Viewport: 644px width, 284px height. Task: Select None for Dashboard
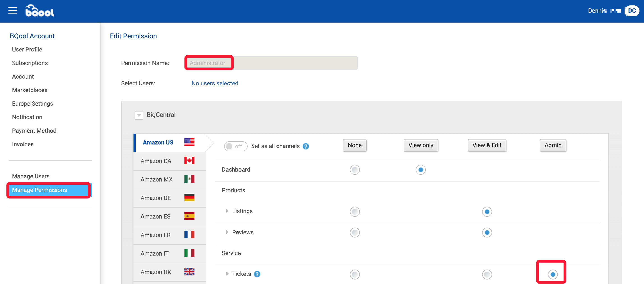point(354,170)
